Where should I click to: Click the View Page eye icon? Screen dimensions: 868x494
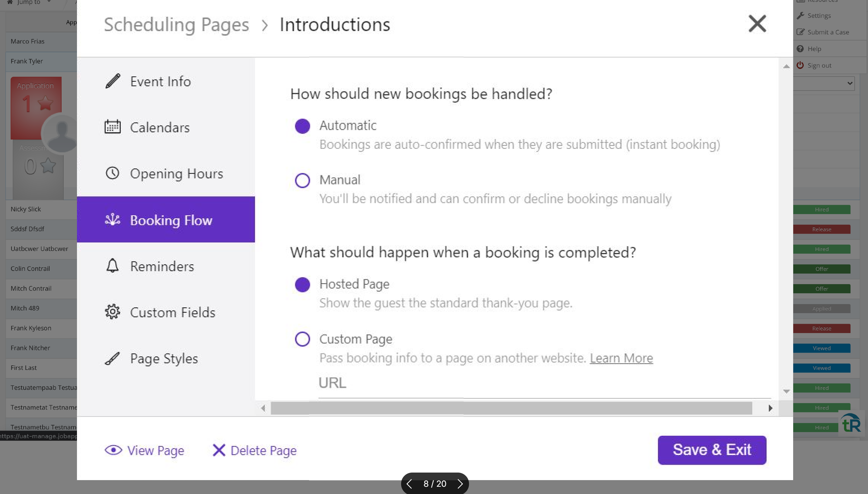113,450
